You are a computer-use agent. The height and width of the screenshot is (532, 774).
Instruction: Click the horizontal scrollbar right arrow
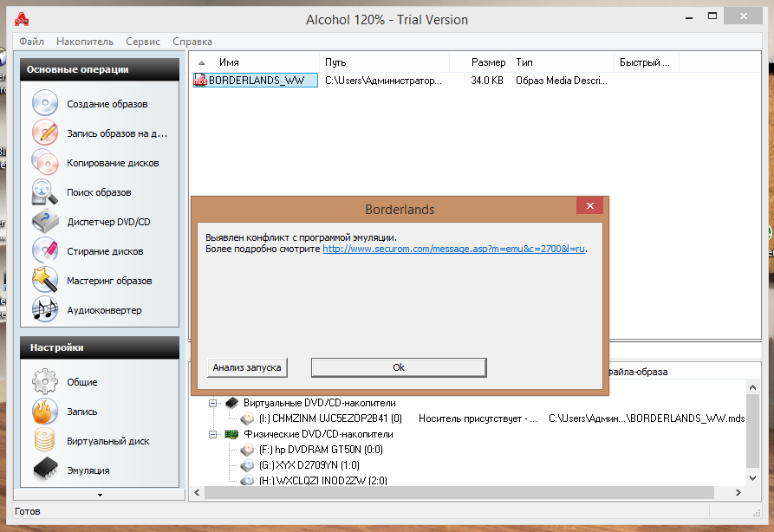click(738, 492)
